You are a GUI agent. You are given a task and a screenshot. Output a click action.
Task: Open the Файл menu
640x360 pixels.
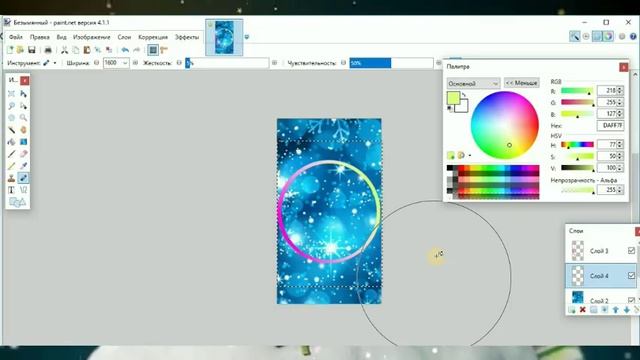(x=16, y=37)
